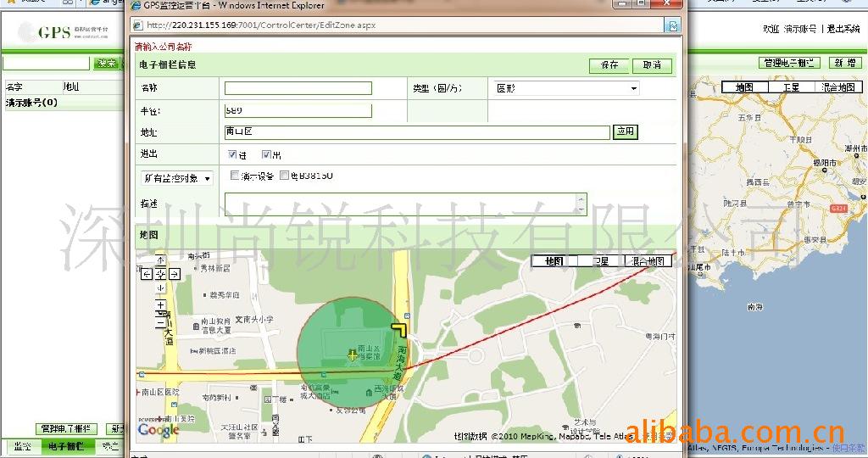Switch popup map to 混合地图 view
The width and height of the screenshot is (868, 458).
coord(648,261)
